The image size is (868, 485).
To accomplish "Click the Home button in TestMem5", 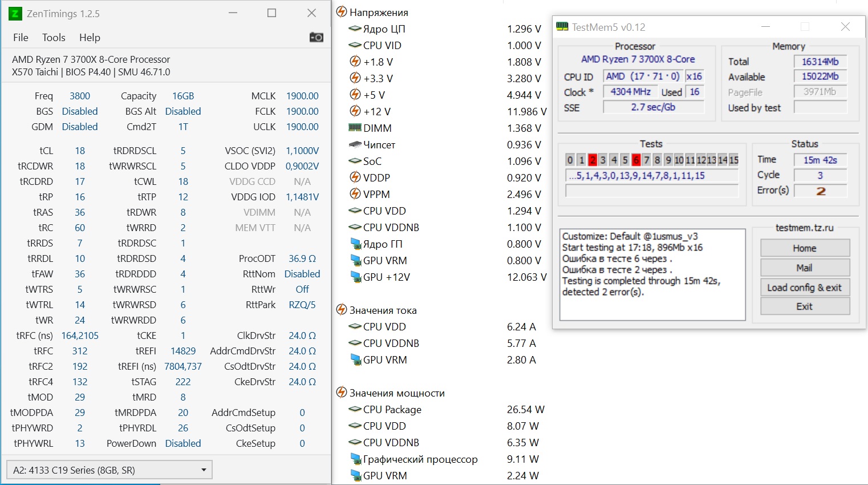I will (x=805, y=248).
